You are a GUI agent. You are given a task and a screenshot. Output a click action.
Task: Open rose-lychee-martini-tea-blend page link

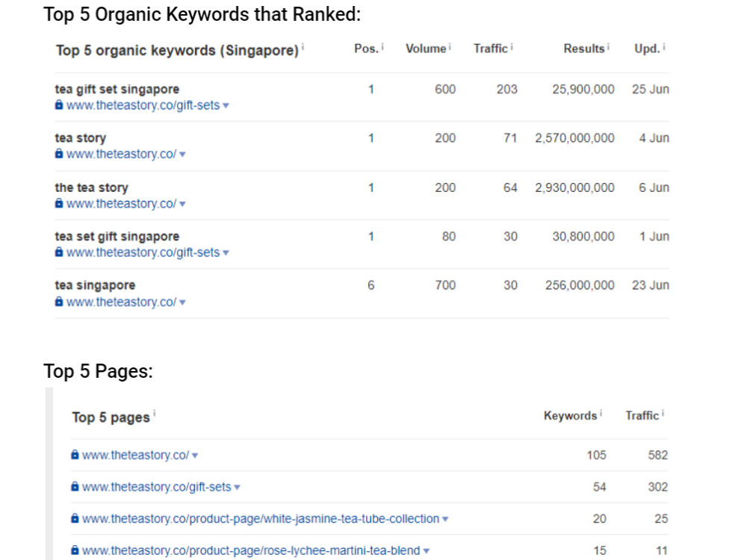(x=251, y=550)
